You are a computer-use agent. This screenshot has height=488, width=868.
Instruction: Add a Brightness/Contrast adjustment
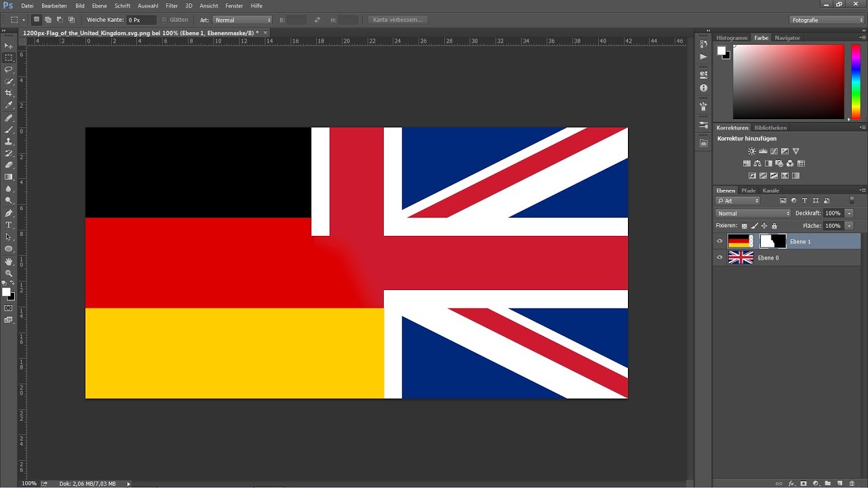tap(752, 151)
